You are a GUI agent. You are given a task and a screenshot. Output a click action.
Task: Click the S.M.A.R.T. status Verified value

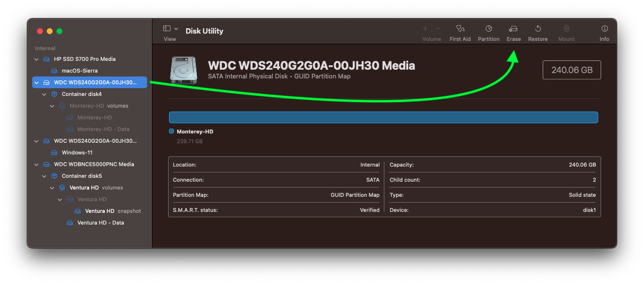point(370,210)
